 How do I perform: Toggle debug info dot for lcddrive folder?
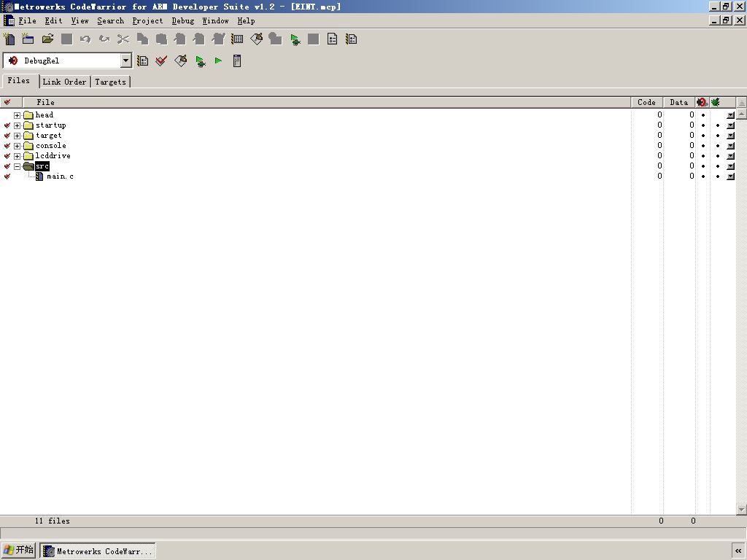click(x=718, y=156)
